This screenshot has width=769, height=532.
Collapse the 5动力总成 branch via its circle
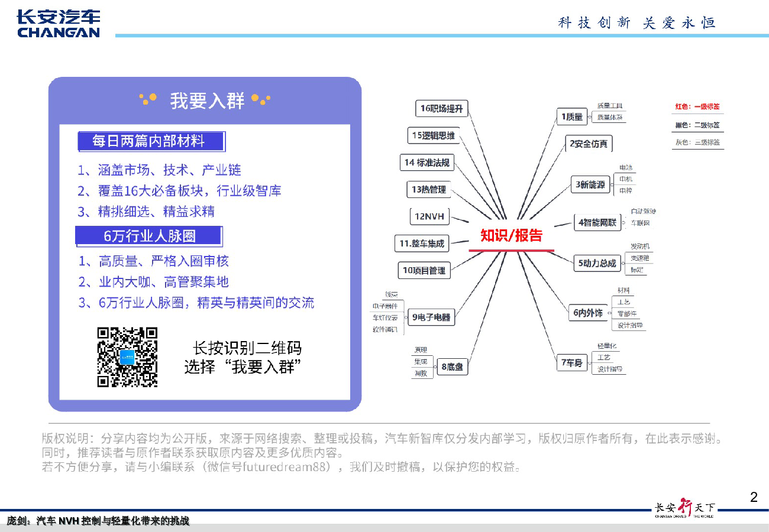(x=623, y=264)
